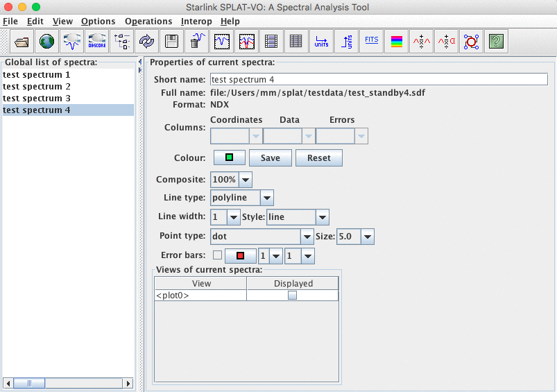Viewport: 557px width, 392px height.
Task: Open the Help menu
Action: click(230, 22)
